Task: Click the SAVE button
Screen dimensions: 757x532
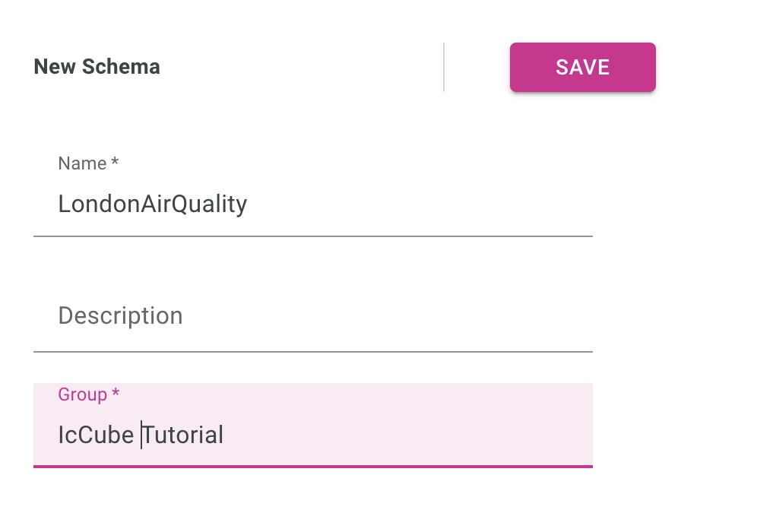Action: [x=582, y=67]
